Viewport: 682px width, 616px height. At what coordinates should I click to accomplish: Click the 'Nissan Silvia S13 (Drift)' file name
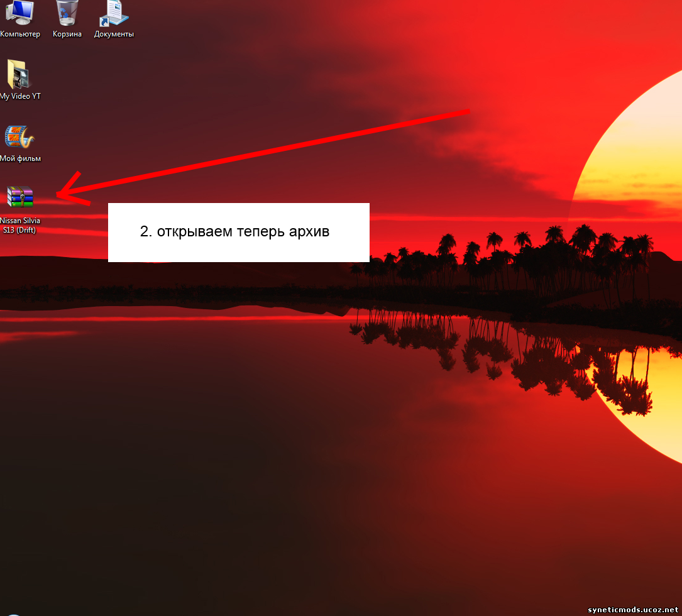coord(19,225)
